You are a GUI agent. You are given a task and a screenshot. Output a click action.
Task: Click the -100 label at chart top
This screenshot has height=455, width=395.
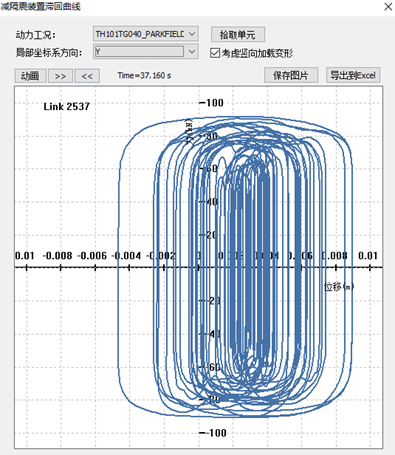[x=211, y=103]
